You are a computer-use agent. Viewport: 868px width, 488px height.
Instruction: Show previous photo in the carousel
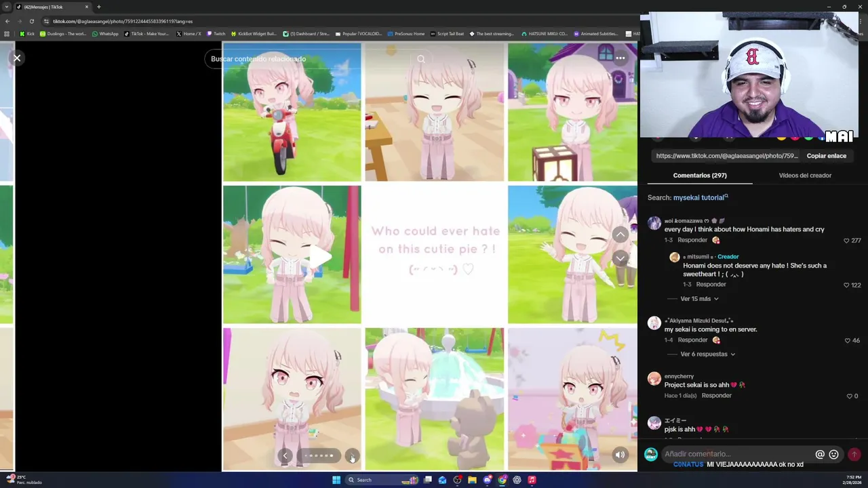coord(285,455)
